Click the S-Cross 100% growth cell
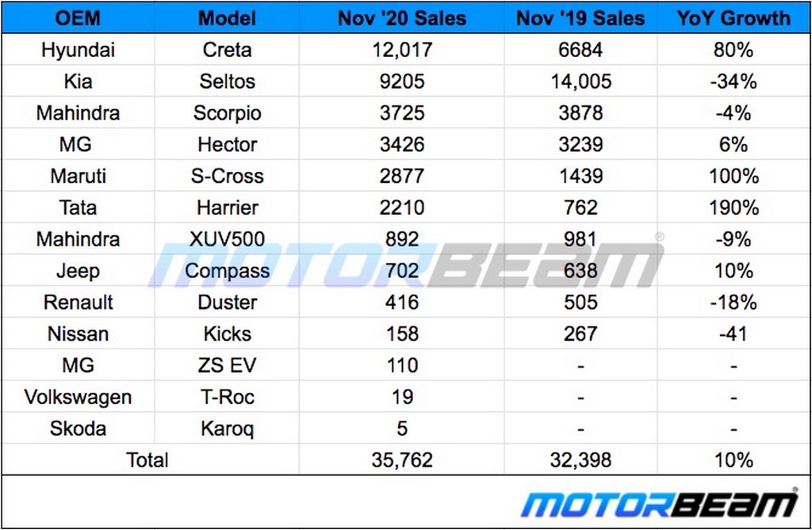This screenshot has height=530, width=812. (733, 176)
